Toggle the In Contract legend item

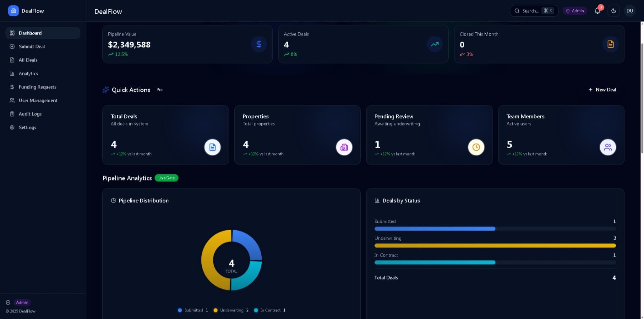(x=270, y=310)
